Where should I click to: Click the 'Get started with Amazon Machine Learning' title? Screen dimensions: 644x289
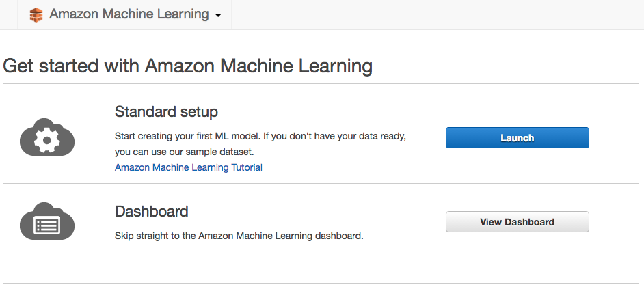[x=188, y=66]
